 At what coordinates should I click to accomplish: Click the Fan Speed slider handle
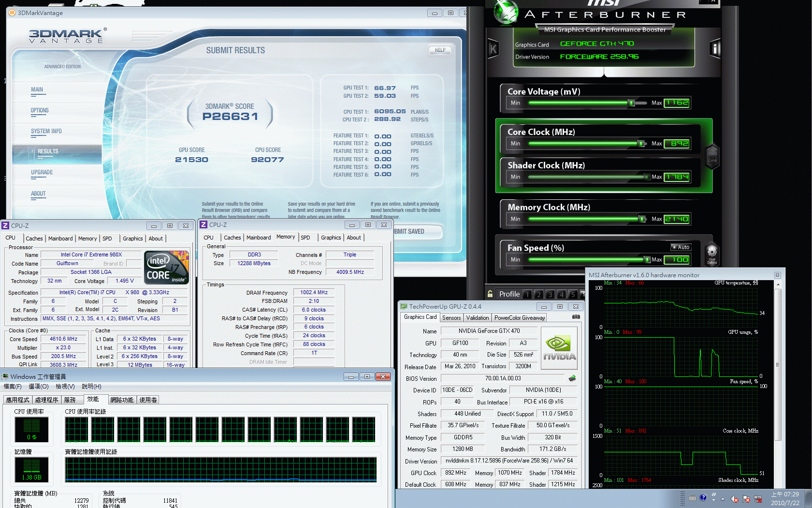[x=648, y=259]
